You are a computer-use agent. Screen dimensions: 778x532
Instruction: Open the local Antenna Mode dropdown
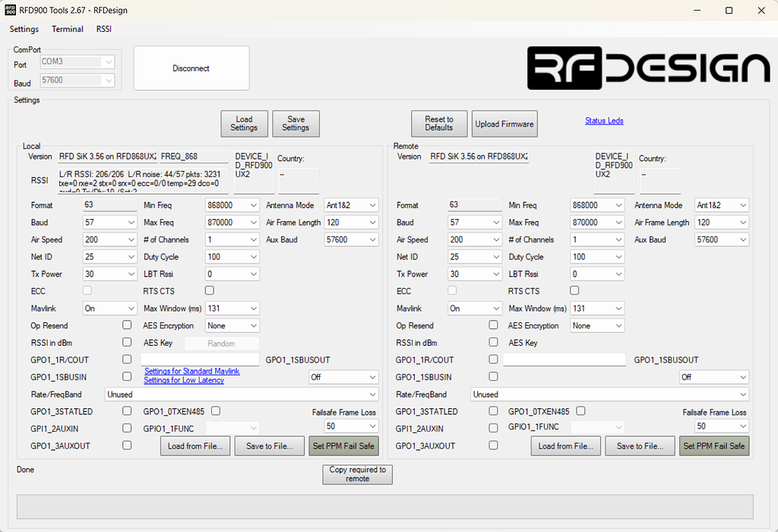(x=351, y=204)
